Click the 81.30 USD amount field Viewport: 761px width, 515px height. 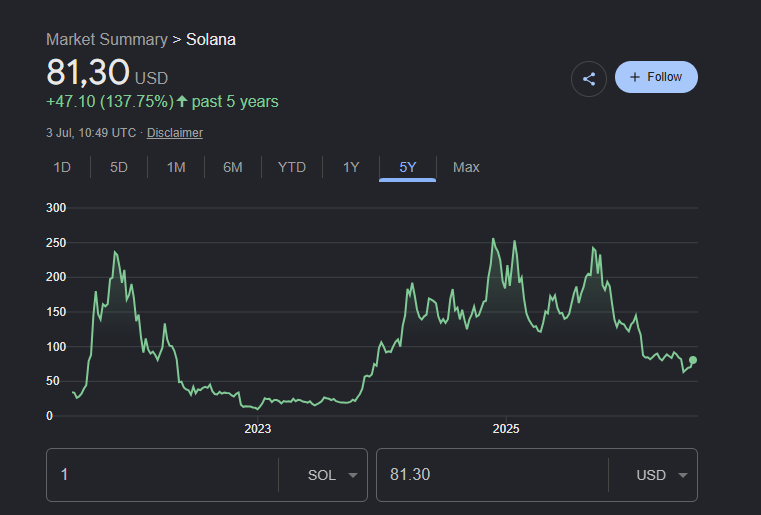(x=492, y=475)
